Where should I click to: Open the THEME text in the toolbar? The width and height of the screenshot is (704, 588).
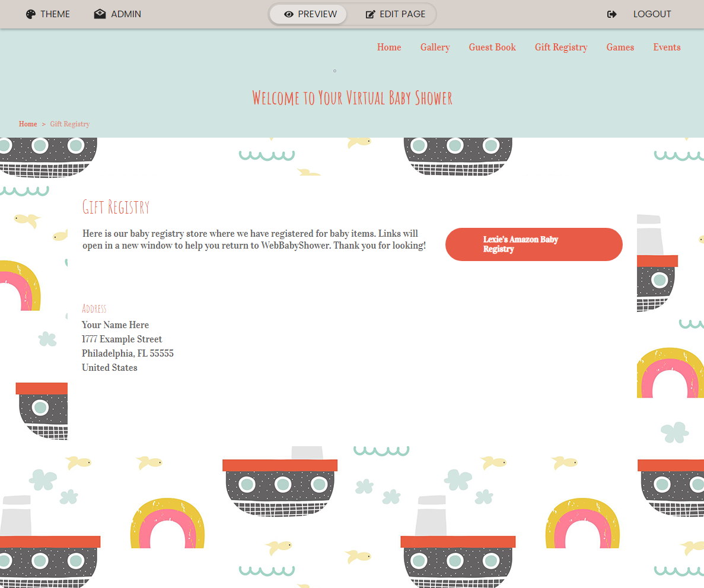point(55,14)
